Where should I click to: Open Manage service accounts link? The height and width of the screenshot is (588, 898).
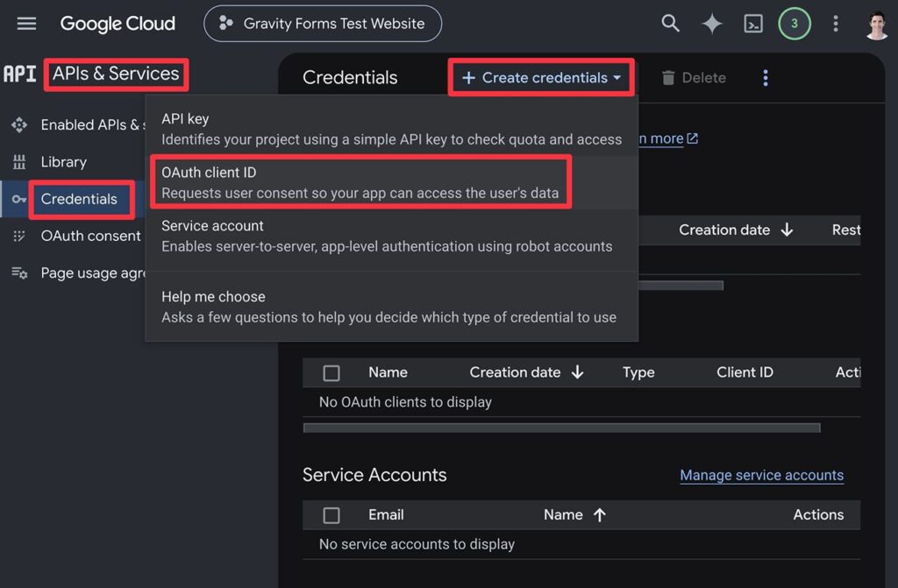(761, 475)
